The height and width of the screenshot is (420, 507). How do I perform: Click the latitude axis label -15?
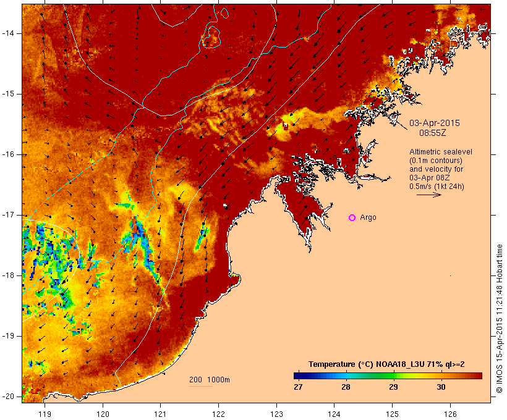8,94
